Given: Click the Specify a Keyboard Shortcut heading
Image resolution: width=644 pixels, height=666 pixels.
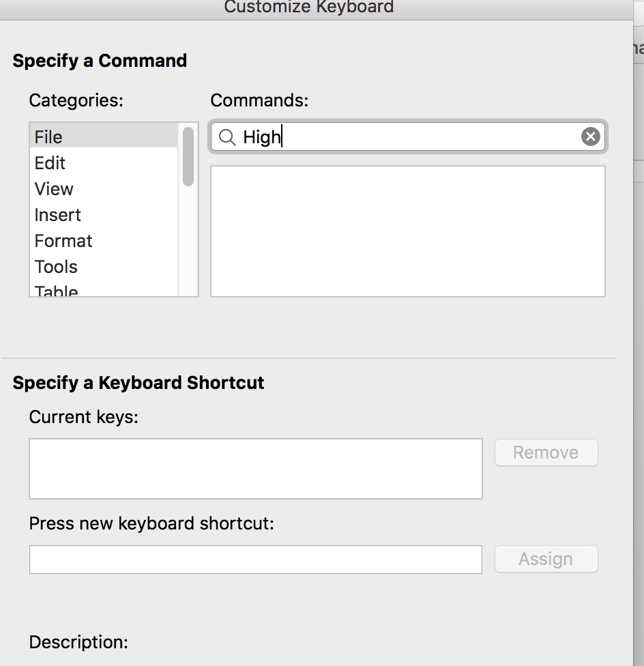Looking at the screenshot, I should [138, 383].
